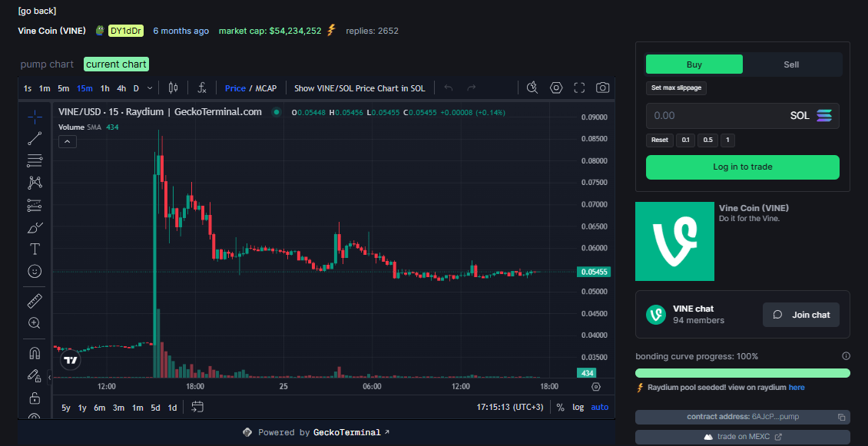Screen dimensions: 868x446
Task: Select the text annotation tool
Action: coord(35,249)
